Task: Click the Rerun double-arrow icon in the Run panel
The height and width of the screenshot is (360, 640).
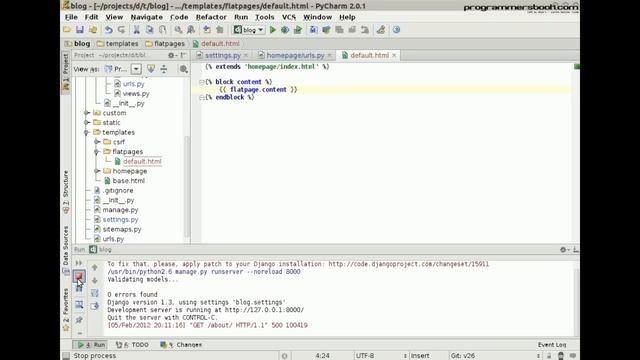Action: pyautogui.click(x=79, y=263)
